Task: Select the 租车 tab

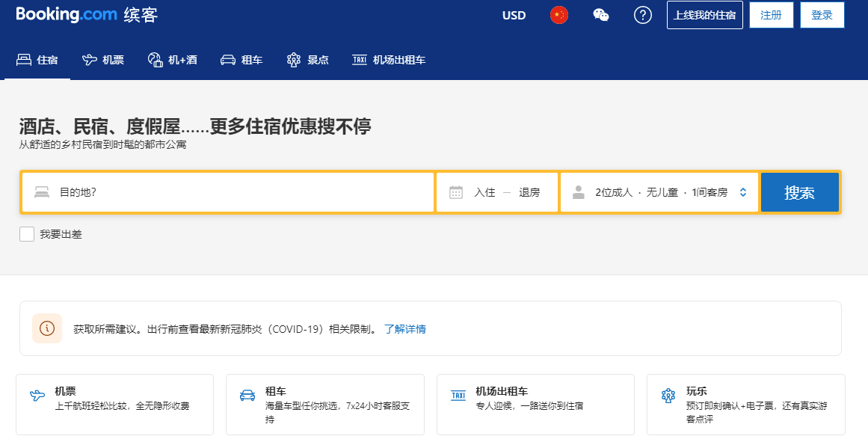Action: (241, 60)
